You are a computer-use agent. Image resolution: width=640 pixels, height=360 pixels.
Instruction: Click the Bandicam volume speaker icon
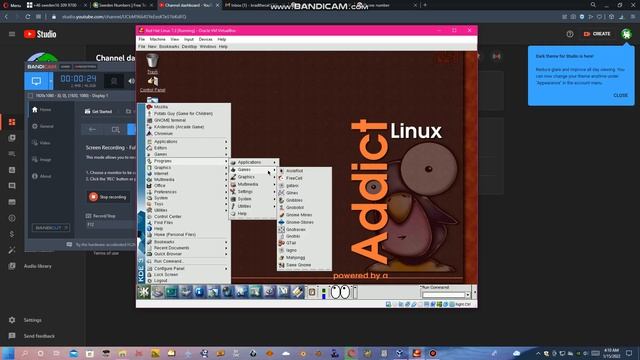131,81
